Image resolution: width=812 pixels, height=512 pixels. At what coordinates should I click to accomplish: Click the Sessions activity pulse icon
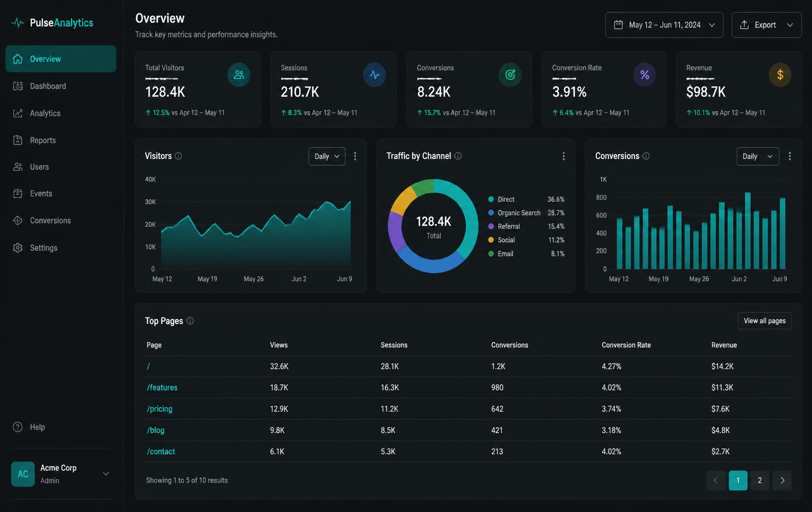(375, 75)
